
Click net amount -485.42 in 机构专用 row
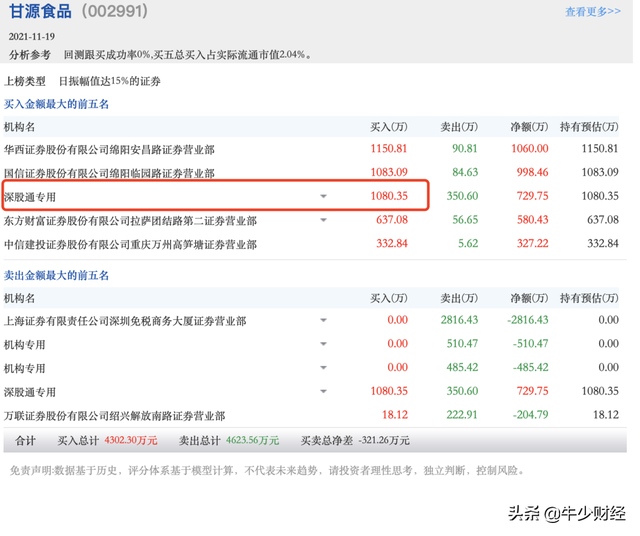[x=531, y=367]
